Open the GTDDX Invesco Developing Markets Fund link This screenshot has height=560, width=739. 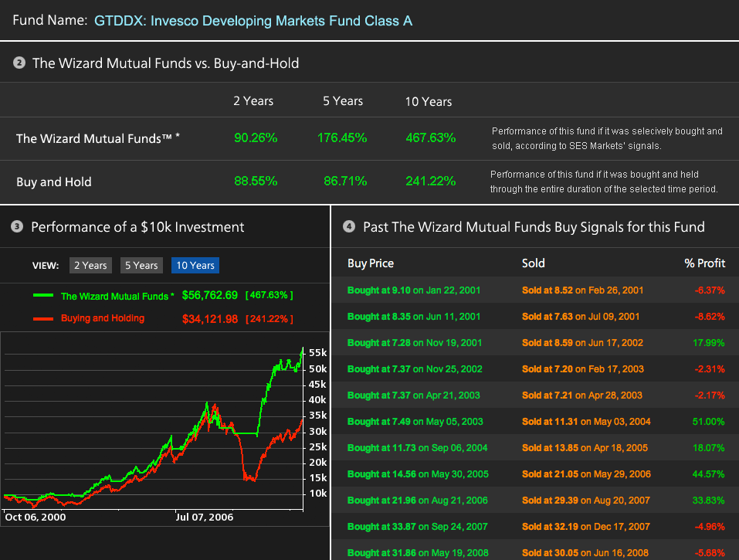(253, 21)
